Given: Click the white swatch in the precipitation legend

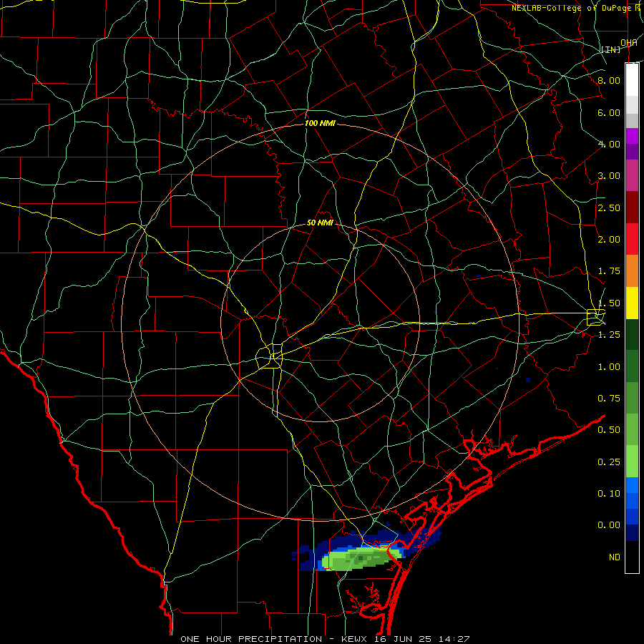Looking at the screenshot, I should pos(632,79).
